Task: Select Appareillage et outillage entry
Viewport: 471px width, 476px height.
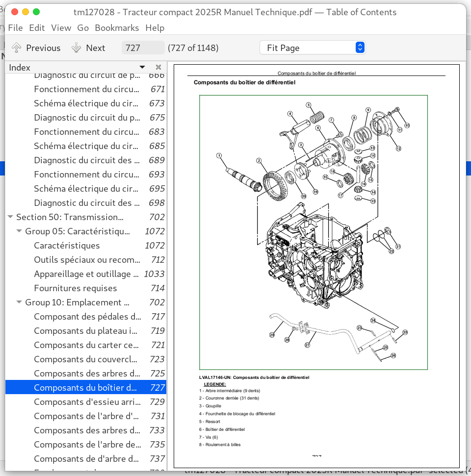Action: coord(86,274)
